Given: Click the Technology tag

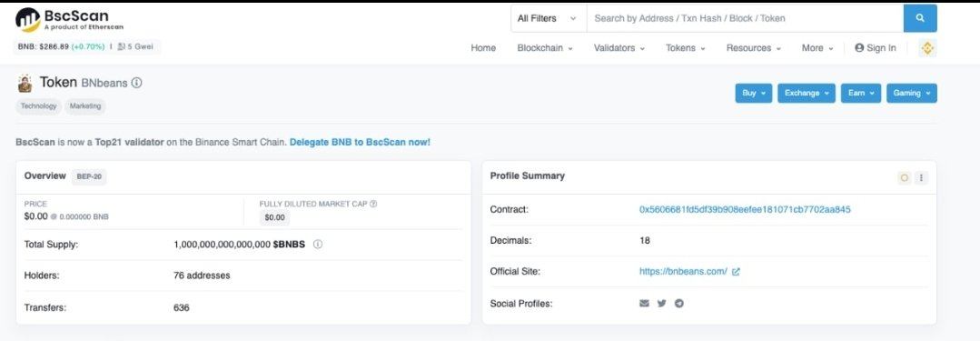Looking at the screenshot, I should pos(39,106).
